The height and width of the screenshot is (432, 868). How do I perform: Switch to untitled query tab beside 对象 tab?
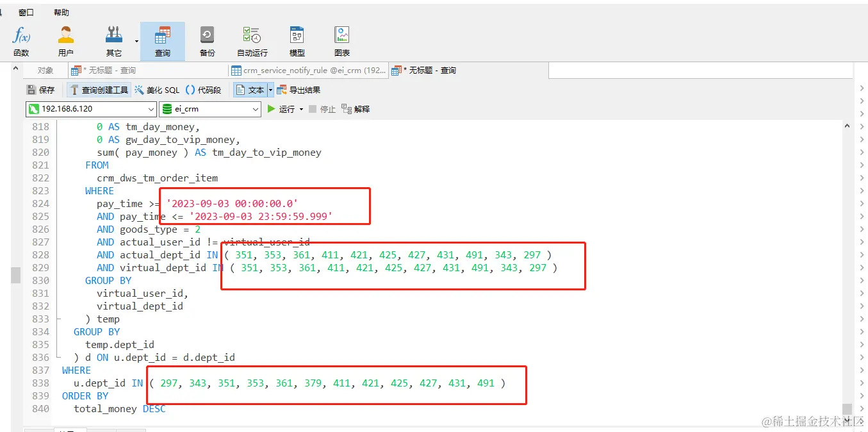[x=147, y=71]
